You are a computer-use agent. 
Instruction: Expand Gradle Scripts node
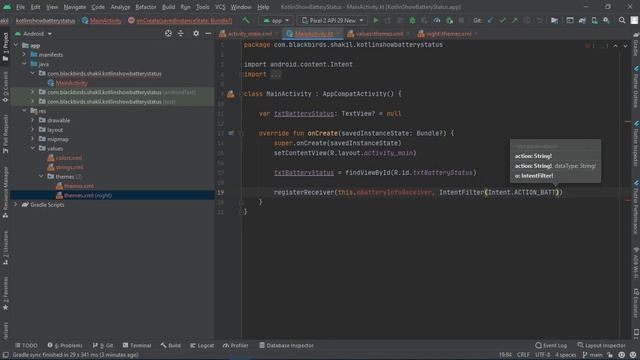16,204
